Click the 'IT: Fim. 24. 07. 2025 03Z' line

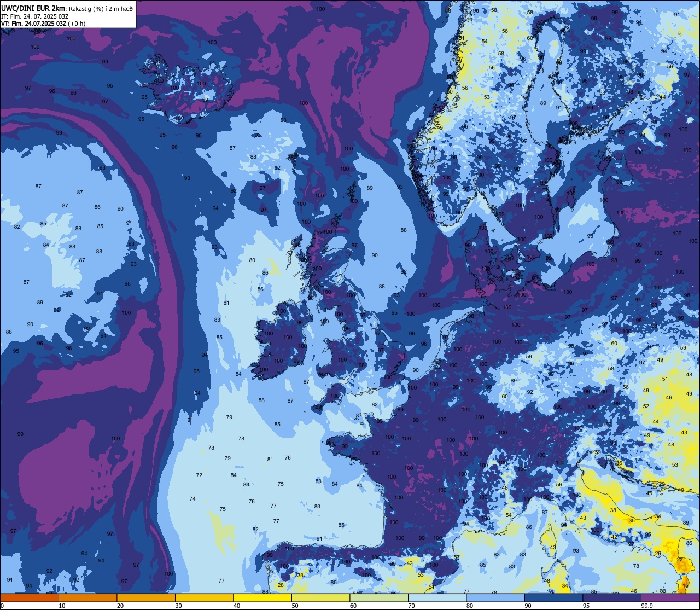pos(34,16)
